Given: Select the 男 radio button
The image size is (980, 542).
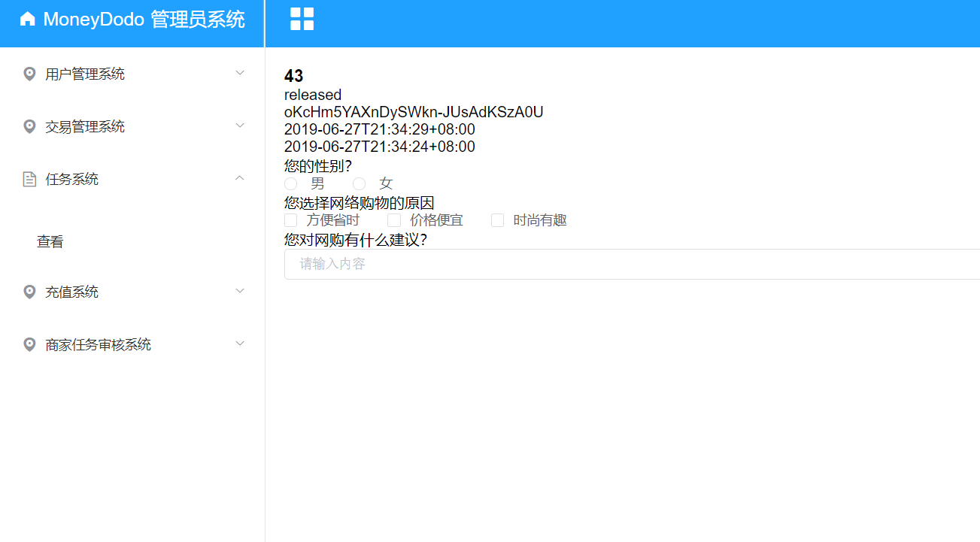Looking at the screenshot, I should [x=290, y=183].
